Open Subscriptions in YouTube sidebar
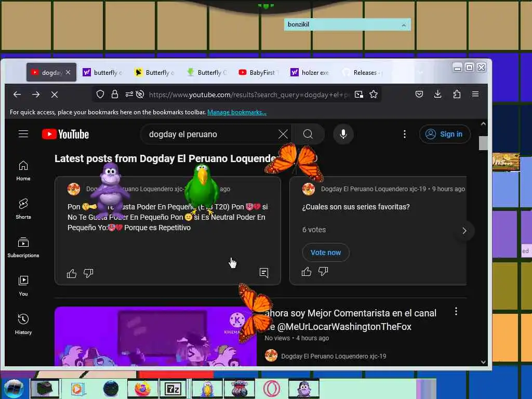 (x=23, y=247)
